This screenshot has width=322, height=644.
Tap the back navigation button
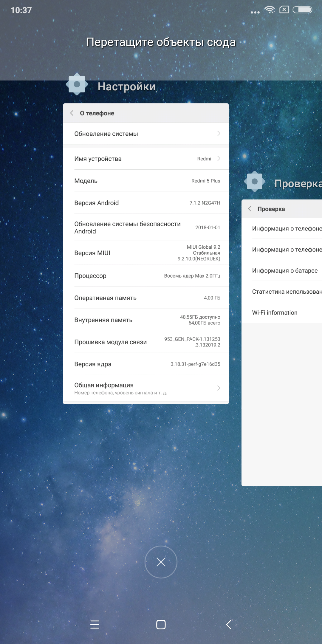coord(229,624)
